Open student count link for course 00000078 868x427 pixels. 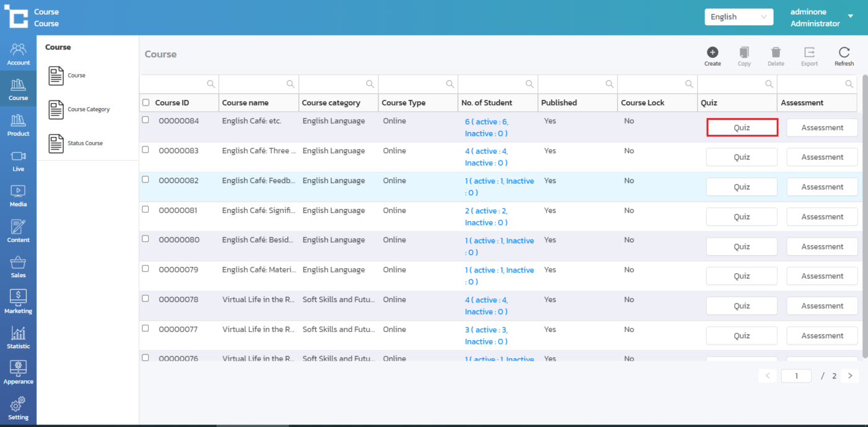point(486,305)
